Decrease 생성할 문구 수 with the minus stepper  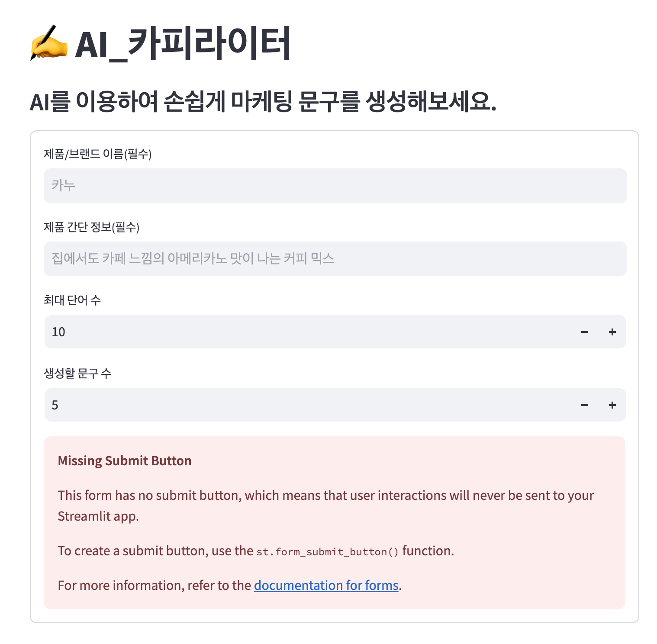coord(584,405)
